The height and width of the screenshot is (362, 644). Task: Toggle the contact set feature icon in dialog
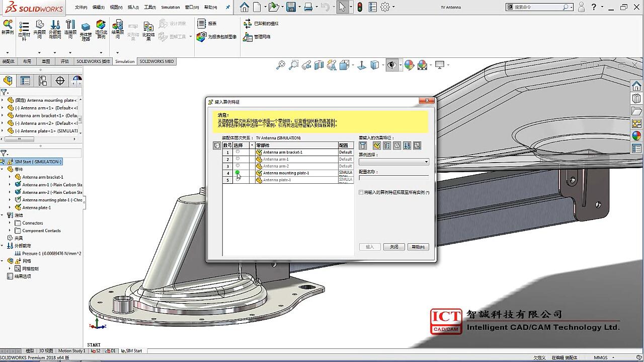397,146
